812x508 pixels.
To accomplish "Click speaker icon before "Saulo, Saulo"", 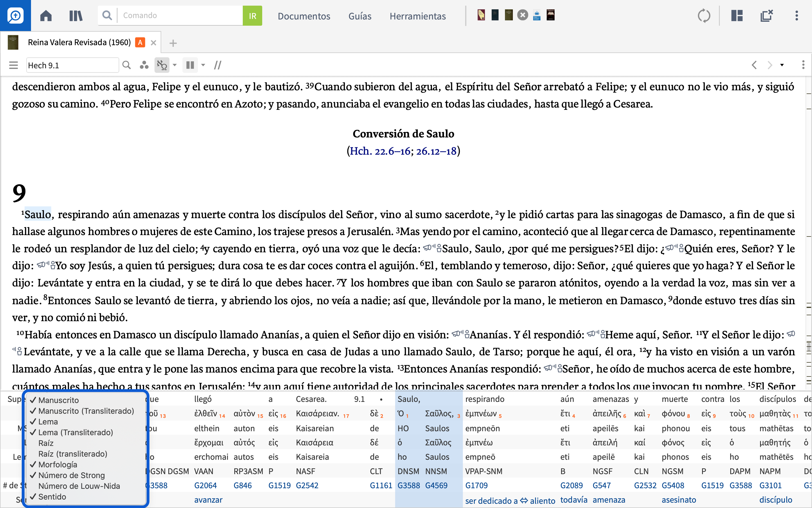I will (432, 248).
